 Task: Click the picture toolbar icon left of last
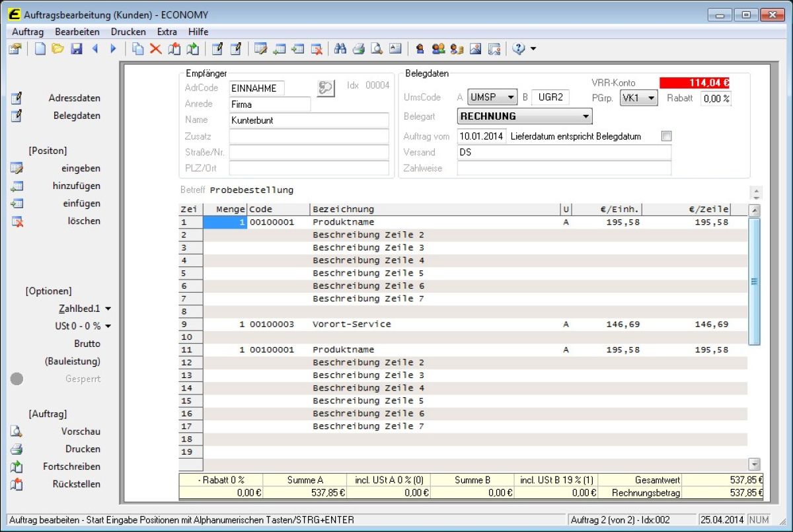coord(475,49)
